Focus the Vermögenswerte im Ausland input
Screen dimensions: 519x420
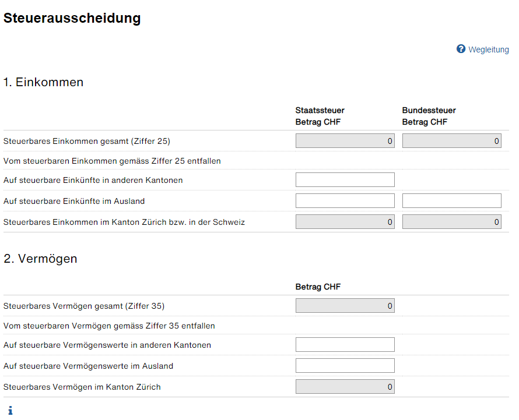[345, 365]
